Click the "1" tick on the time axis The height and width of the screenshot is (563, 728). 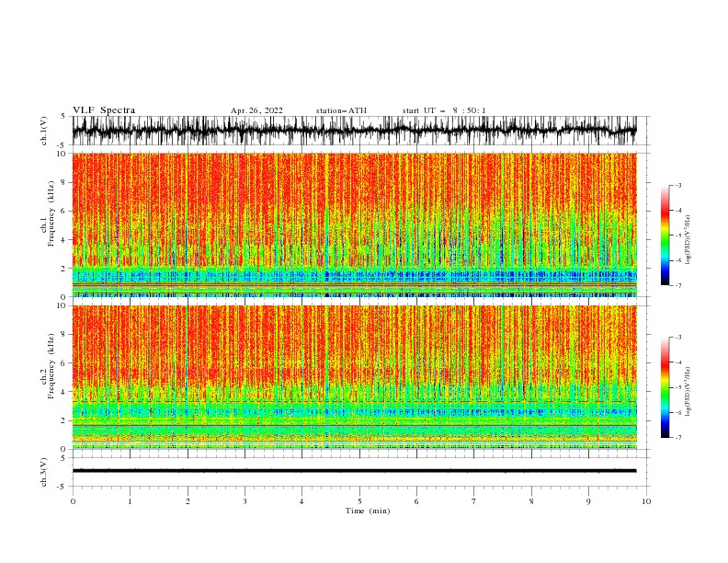(x=130, y=501)
